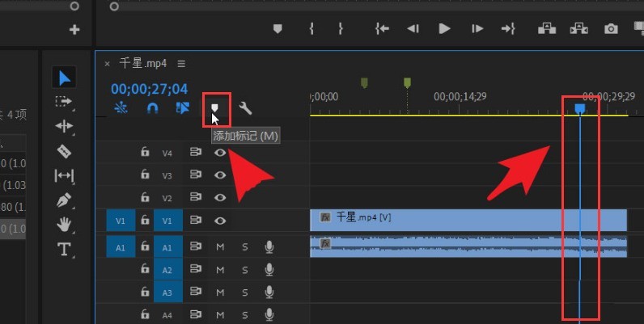Choose the Hand tool
Screen dimensions: 644x324
click(x=64, y=225)
